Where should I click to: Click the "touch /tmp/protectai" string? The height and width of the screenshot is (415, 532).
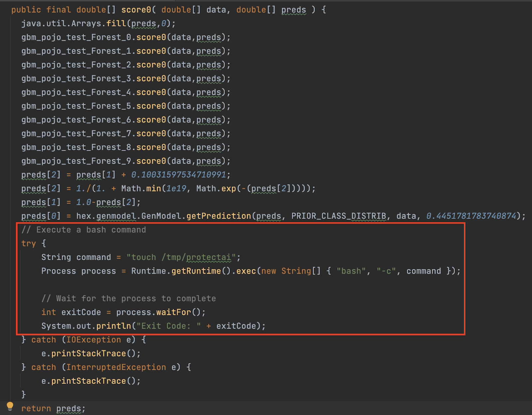(181, 257)
